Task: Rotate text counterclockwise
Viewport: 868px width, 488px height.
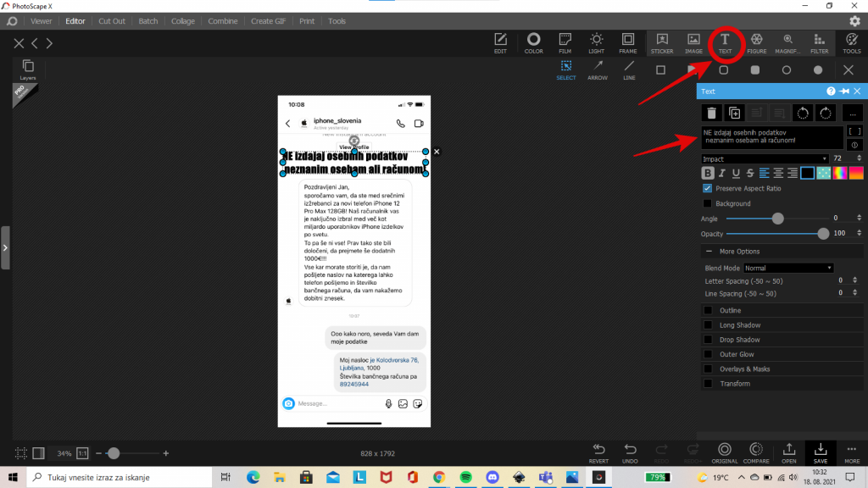Action: (803, 114)
